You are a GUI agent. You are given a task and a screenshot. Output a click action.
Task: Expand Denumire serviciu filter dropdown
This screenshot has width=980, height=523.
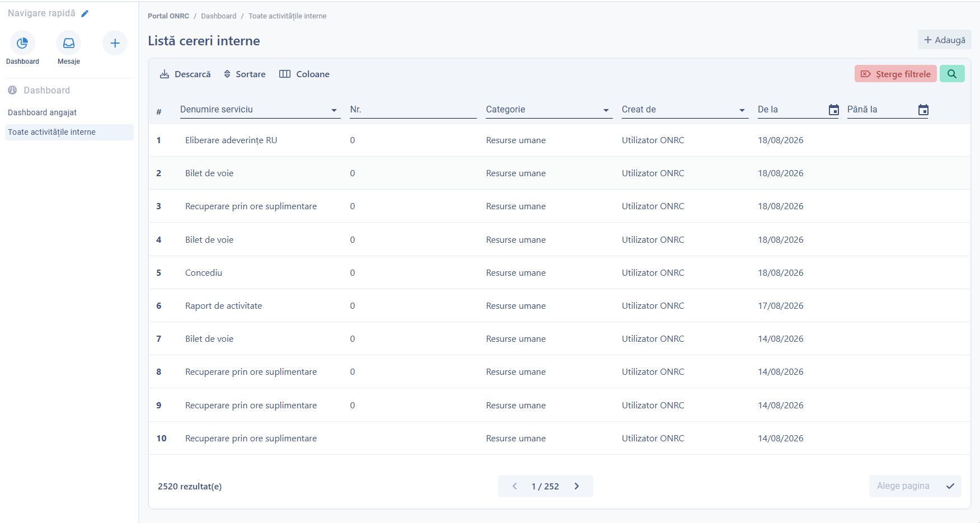click(x=334, y=110)
